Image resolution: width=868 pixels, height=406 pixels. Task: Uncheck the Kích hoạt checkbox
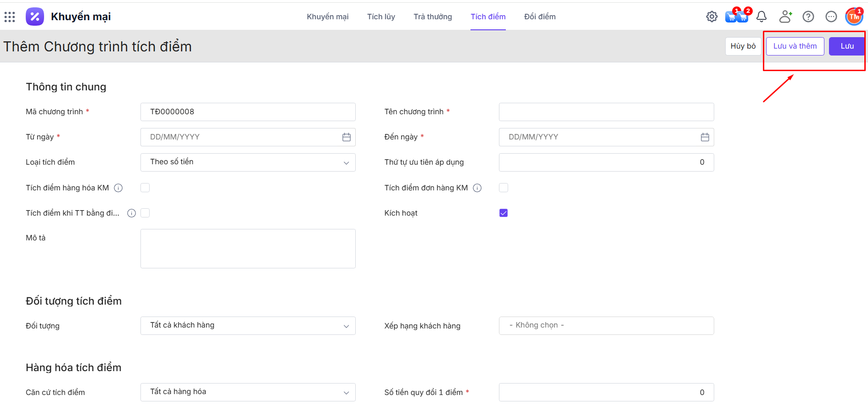[504, 213]
